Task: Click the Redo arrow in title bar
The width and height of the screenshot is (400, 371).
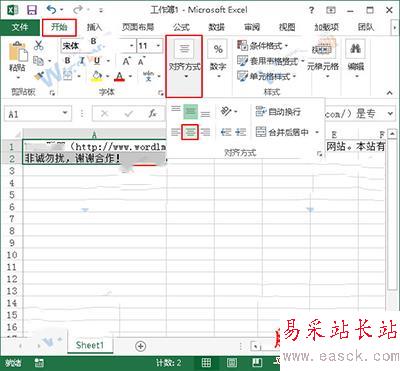Action: 78,10
